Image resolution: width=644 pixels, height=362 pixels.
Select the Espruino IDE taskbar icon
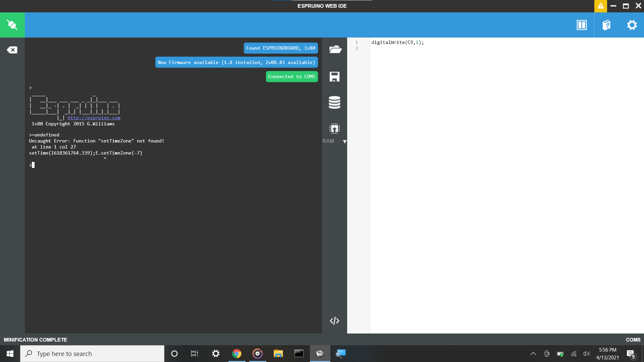pyautogui.click(x=320, y=354)
